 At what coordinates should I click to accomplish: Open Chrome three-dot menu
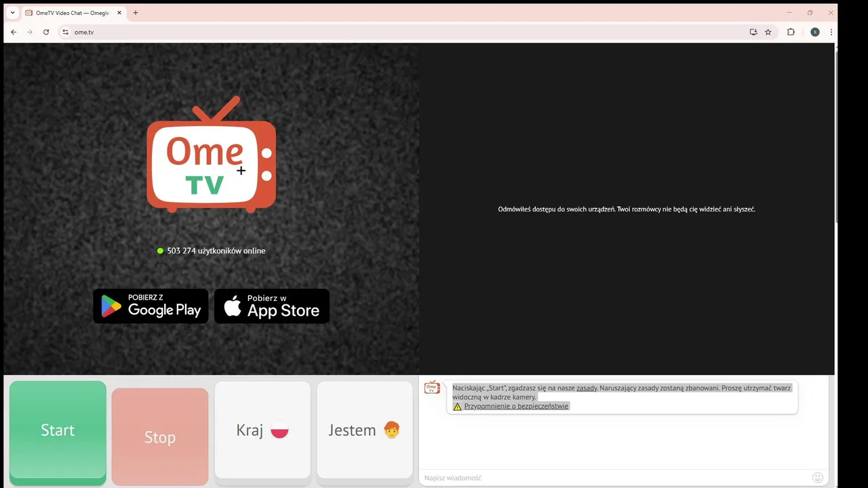pos(831,32)
